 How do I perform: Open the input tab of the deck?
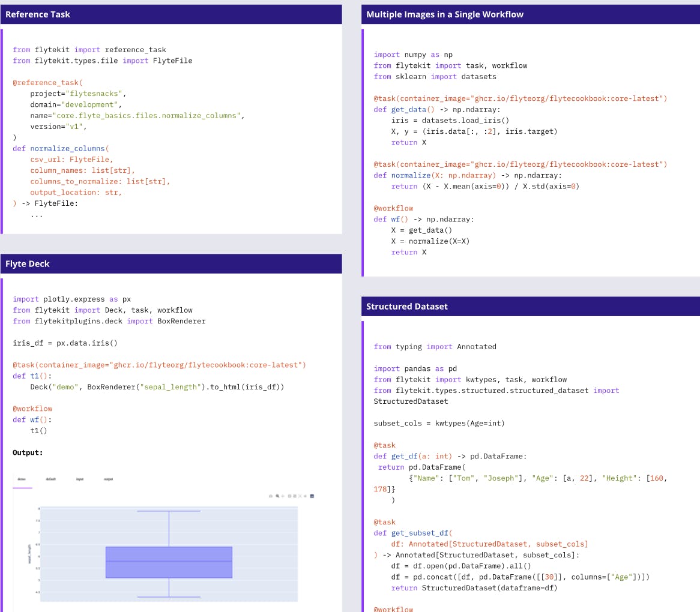(x=80, y=479)
